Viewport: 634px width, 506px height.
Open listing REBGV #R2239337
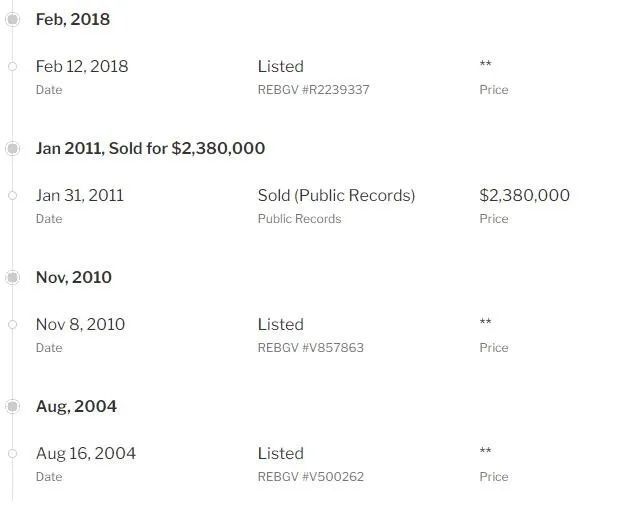click(x=313, y=90)
